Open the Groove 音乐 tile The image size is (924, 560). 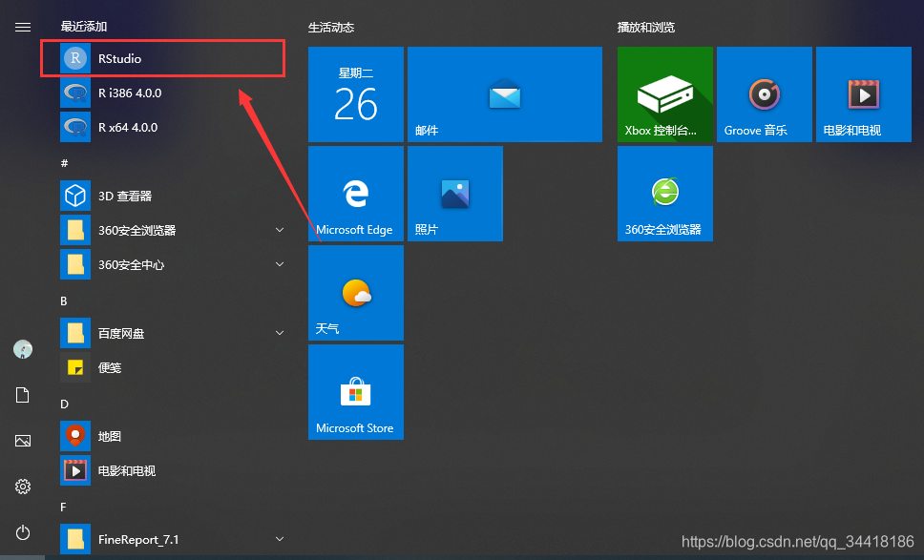765,94
